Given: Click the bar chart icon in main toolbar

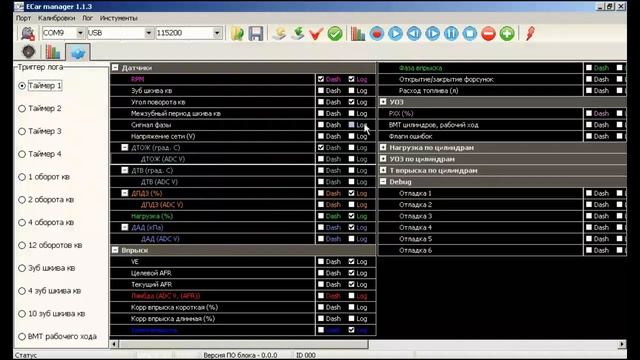Looking at the screenshot, I should coord(358,33).
